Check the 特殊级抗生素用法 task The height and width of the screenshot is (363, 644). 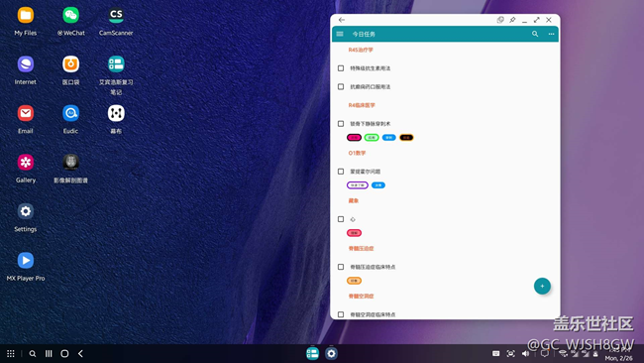click(x=341, y=68)
